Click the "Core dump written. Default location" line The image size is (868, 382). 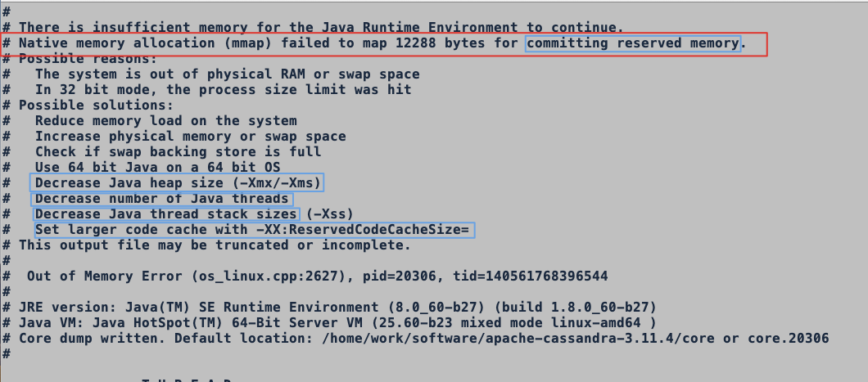point(415,338)
